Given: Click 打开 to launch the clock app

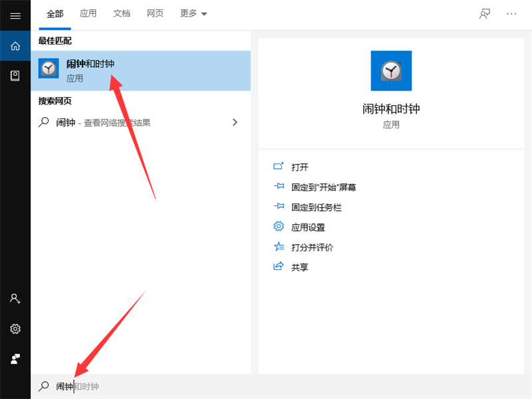Looking at the screenshot, I should click(x=299, y=166).
